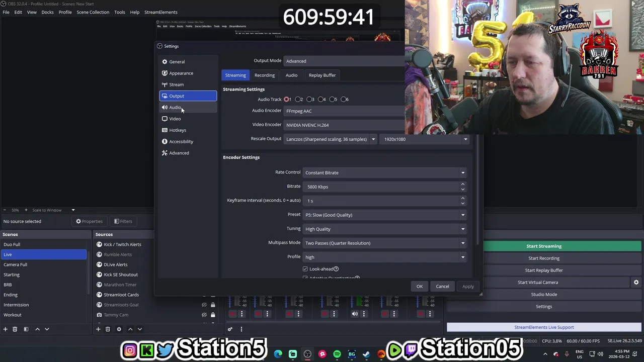Open the Scale to Window preview dropdown
Image resolution: width=644 pixels, height=362 pixels.
point(53,210)
